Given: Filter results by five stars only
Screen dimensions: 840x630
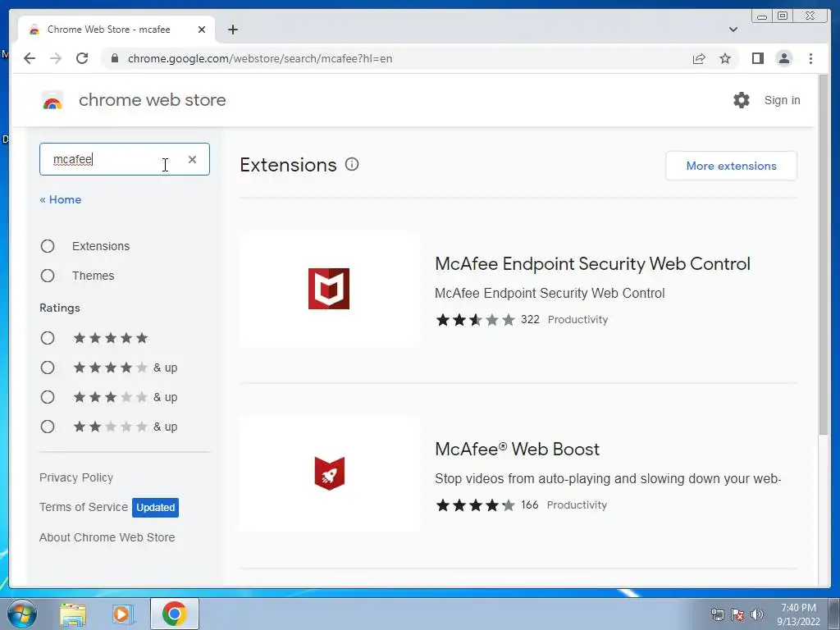Looking at the screenshot, I should [x=48, y=338].
